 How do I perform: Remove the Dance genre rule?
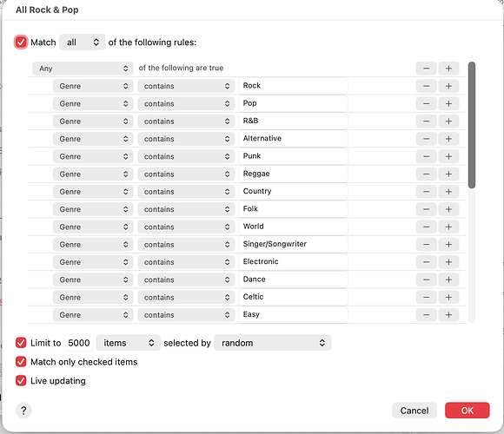click(x=426, y=279)
